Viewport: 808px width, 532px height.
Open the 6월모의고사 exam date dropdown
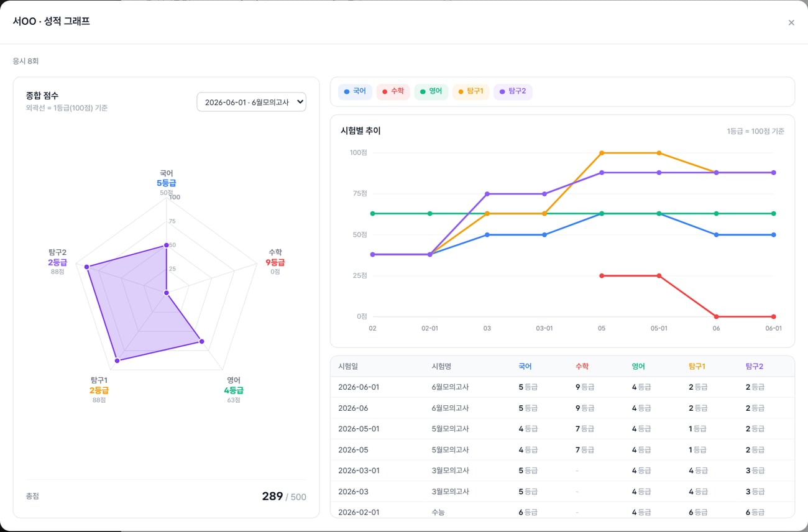pyautogui.click(x=251, y=102)
